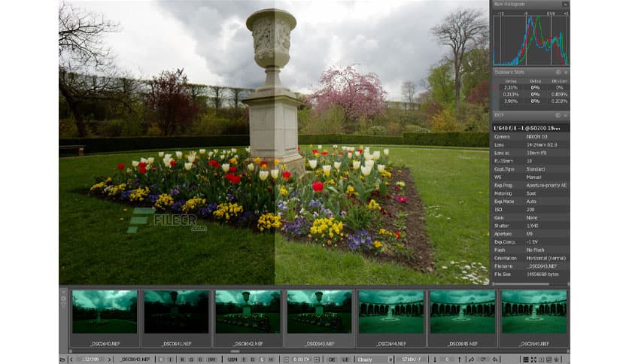Click the EXIF panel title

[x=499, y=115]
